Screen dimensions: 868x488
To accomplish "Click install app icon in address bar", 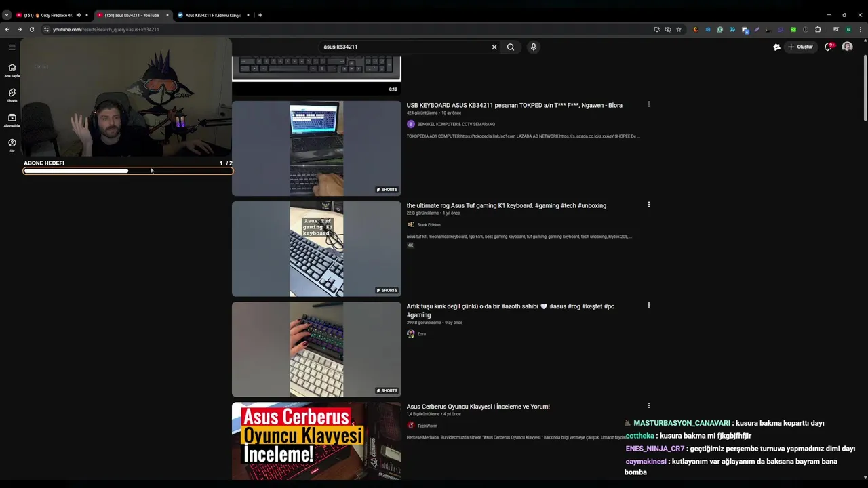I will pos(656,29).
